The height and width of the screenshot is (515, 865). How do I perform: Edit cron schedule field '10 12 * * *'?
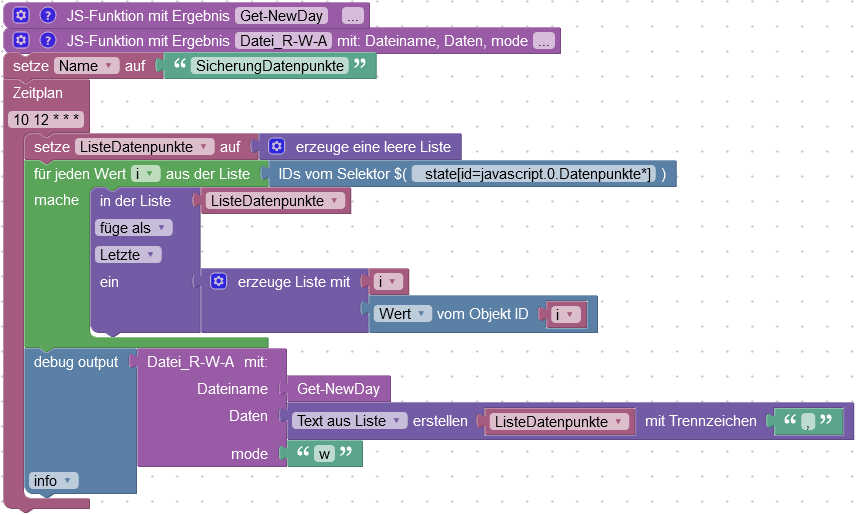(x=46, y=120)
